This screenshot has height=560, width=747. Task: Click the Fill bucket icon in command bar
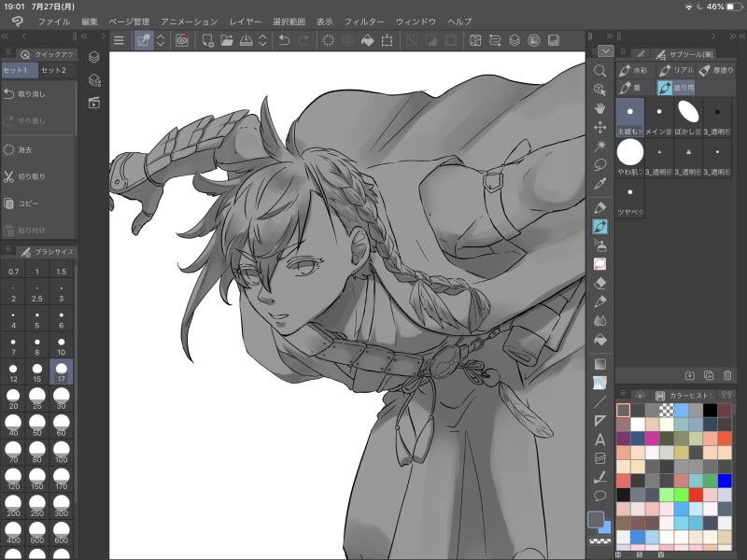[x=367, y=40]
